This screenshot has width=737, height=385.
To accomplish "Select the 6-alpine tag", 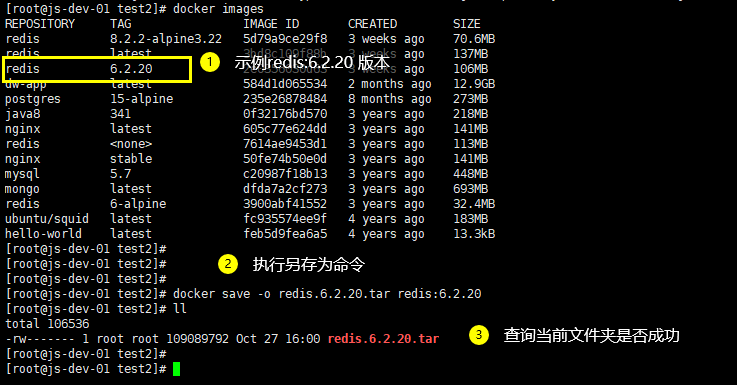I will [x=138, y=204].
